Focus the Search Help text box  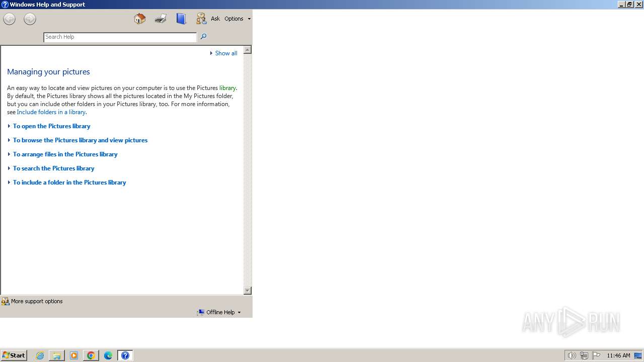pos(120,37)
